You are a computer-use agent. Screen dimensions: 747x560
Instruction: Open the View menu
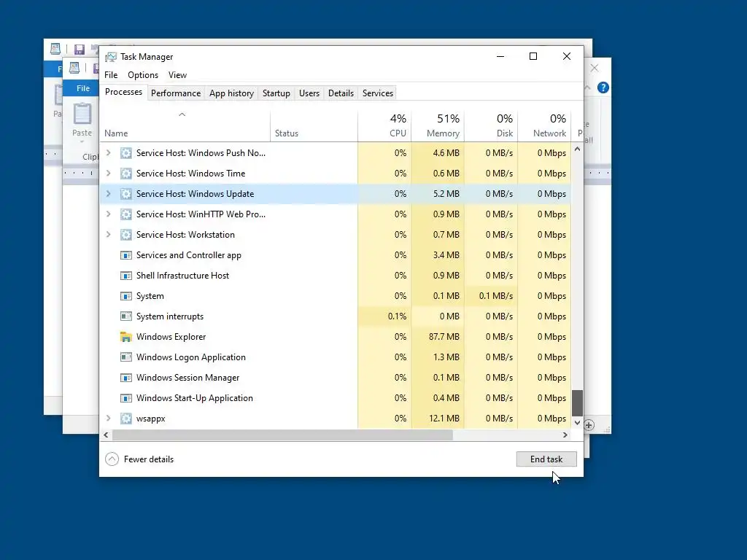coord(177,75)
